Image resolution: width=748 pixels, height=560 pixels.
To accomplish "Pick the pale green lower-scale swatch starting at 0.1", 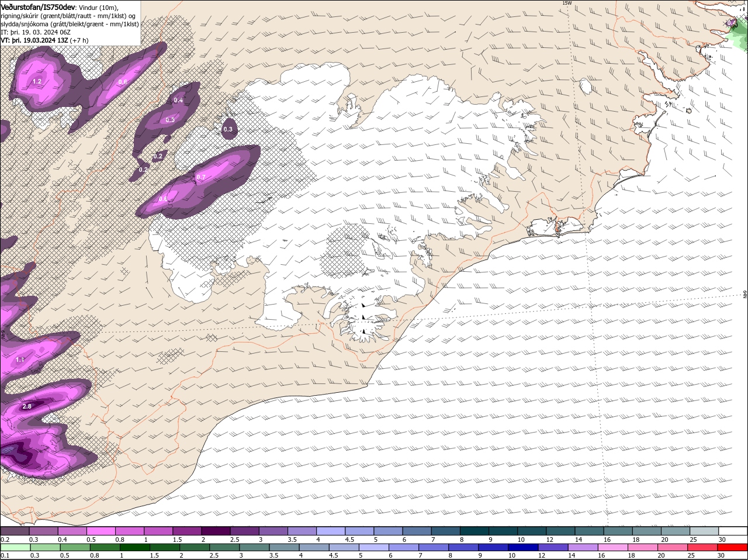I will coord(15,547).
